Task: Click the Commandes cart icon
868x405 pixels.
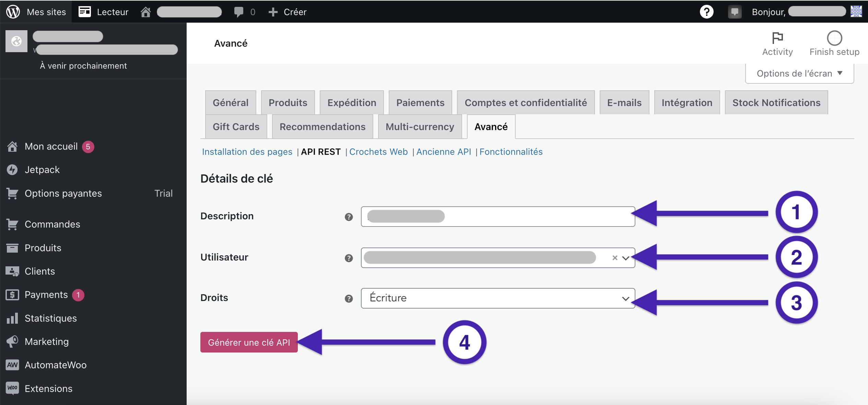Action: pyautogui.click(x=12, y=224)
